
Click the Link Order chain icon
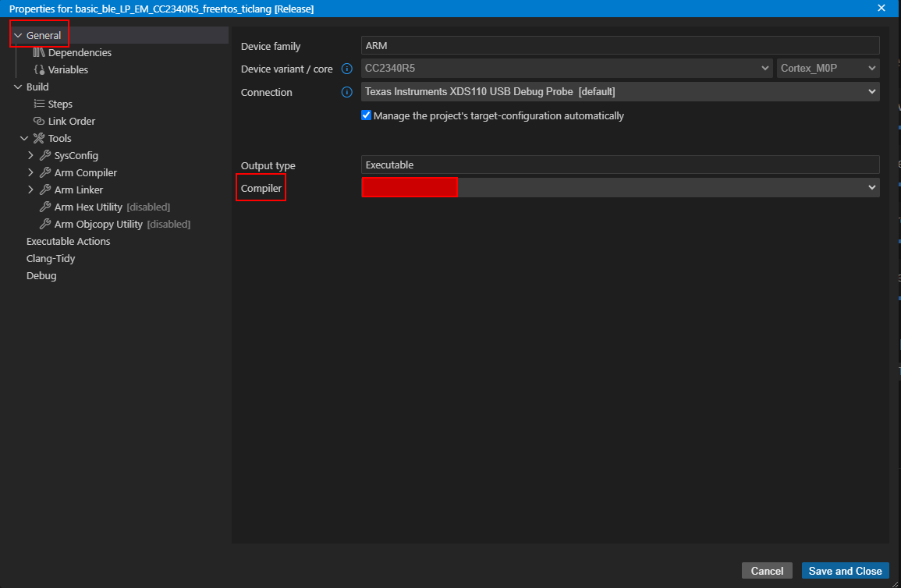click(x=39, y=121)
